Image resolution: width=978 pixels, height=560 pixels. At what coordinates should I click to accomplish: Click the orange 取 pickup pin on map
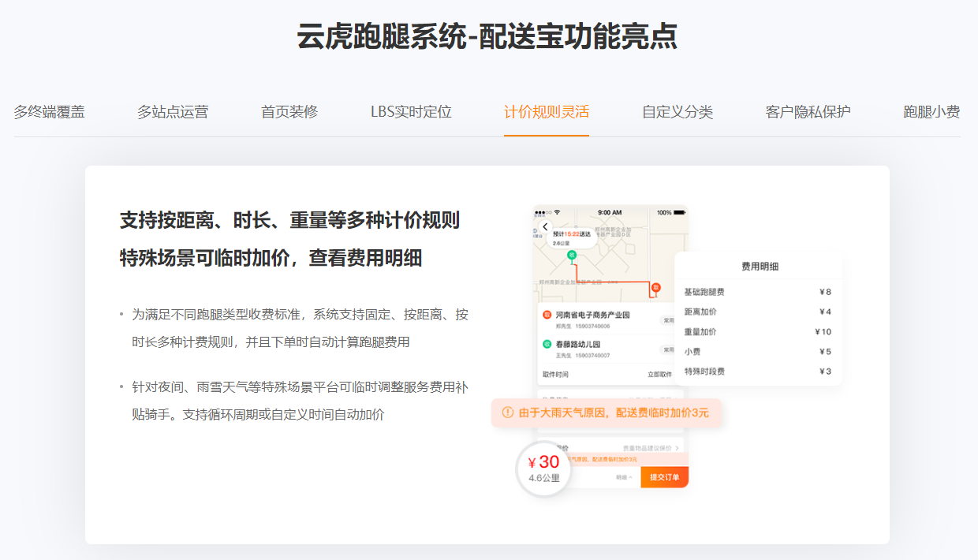pyautogui.click(x=655, y=289)
